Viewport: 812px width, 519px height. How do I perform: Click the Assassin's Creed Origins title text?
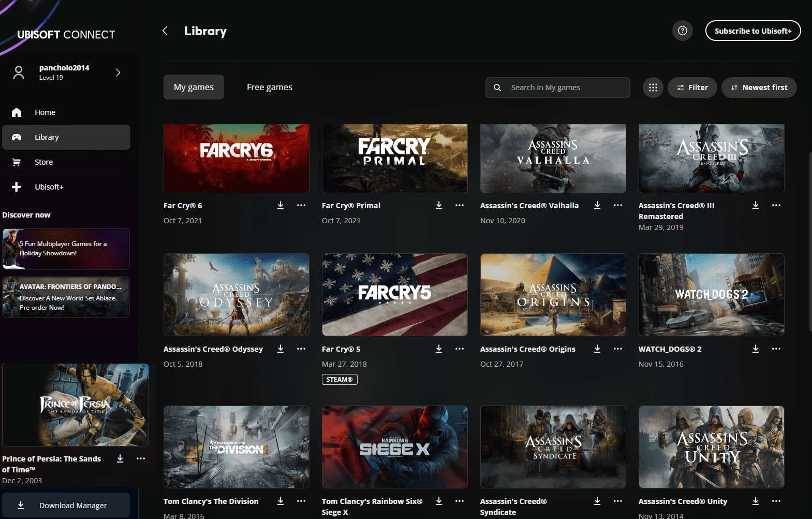coord(528,349)
